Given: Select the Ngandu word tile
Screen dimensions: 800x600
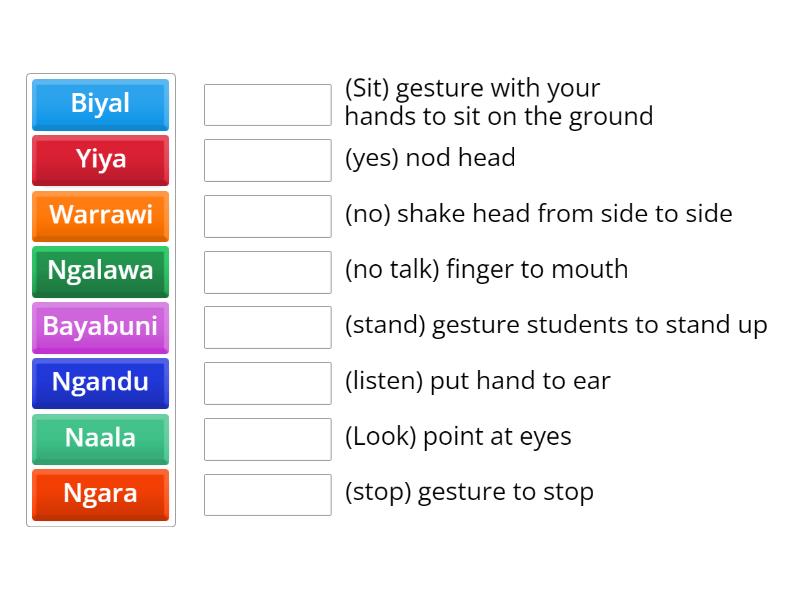Looking at the screenshot, I should click(x=100, y=383).
